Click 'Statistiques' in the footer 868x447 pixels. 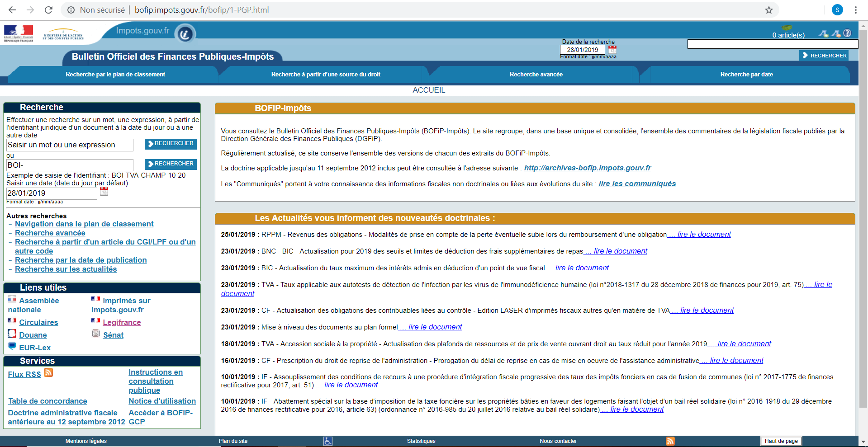tap(421, 441)
